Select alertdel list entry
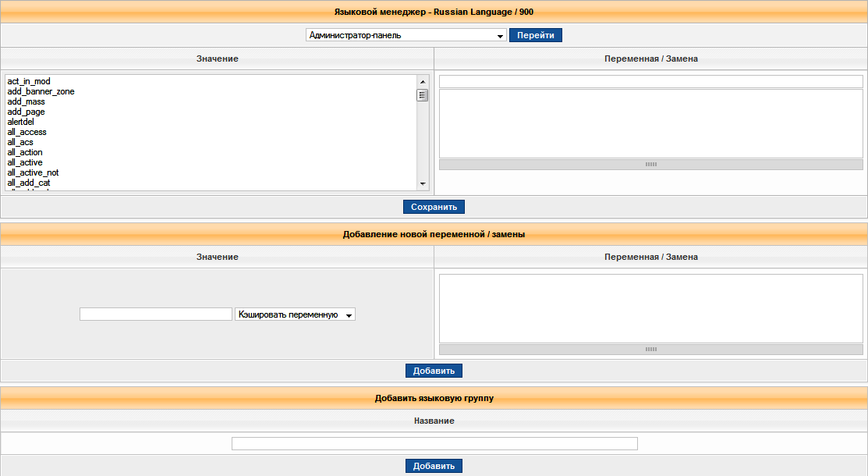Viewport: 868px width, 476px height. point(20,122)
